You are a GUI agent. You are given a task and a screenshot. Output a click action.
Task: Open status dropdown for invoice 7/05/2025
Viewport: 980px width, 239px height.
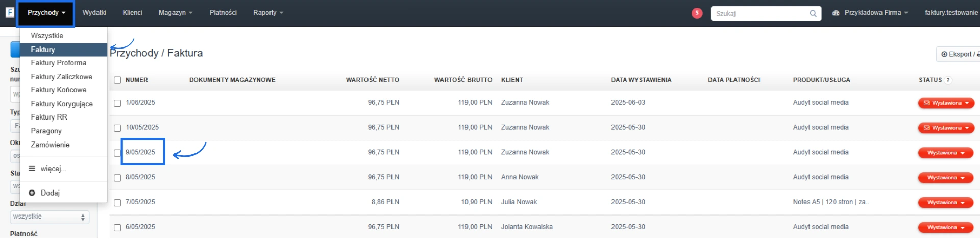946,203
